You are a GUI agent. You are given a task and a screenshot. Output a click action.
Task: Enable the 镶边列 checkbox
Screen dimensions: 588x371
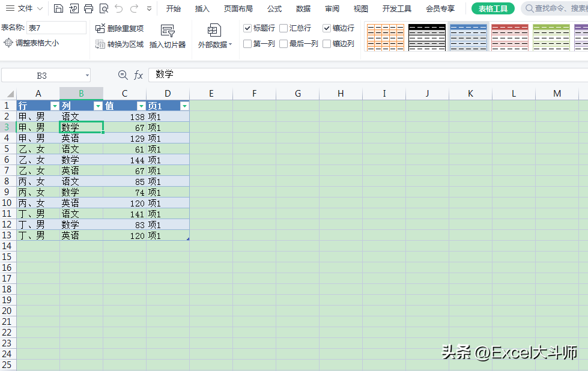tap(327, 44)
